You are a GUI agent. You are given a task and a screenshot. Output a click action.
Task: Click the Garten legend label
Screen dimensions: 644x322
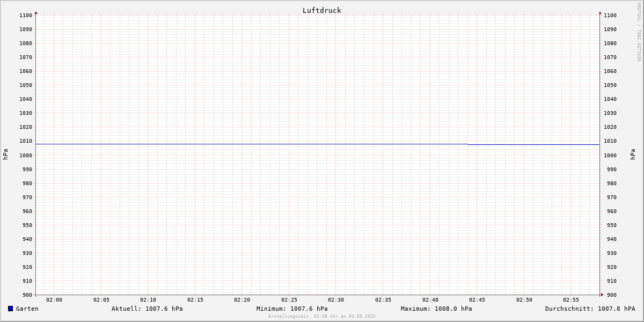[x=27, y=309]
